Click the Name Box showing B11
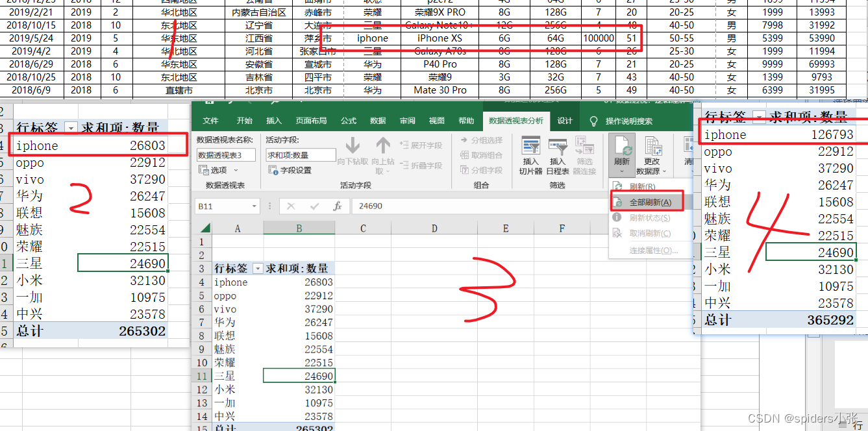Image resolution: width=868 pixels, height=431 pixels. (227, 206)
